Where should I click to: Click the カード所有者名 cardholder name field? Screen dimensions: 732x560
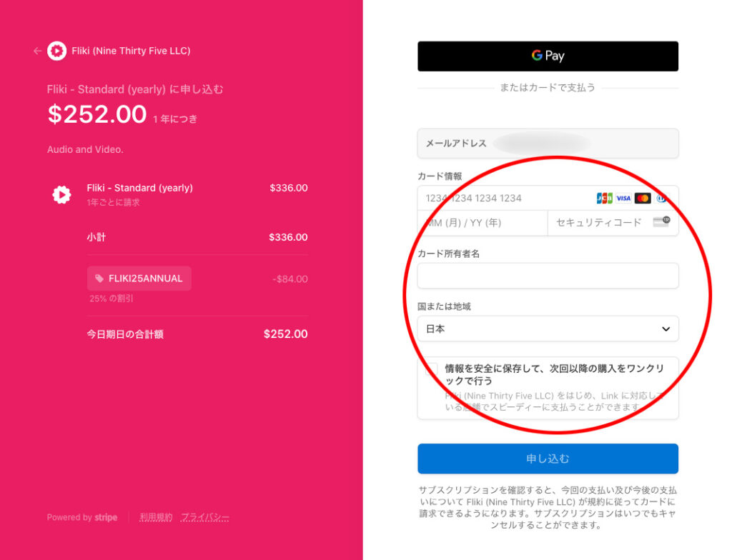(x=548, y=275)
